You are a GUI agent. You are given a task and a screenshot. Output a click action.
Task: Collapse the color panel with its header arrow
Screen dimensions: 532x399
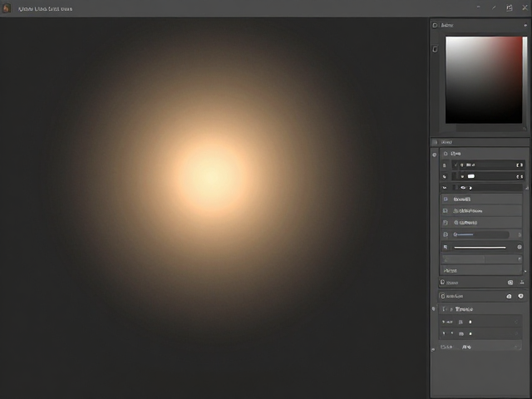tap(526, 25)
